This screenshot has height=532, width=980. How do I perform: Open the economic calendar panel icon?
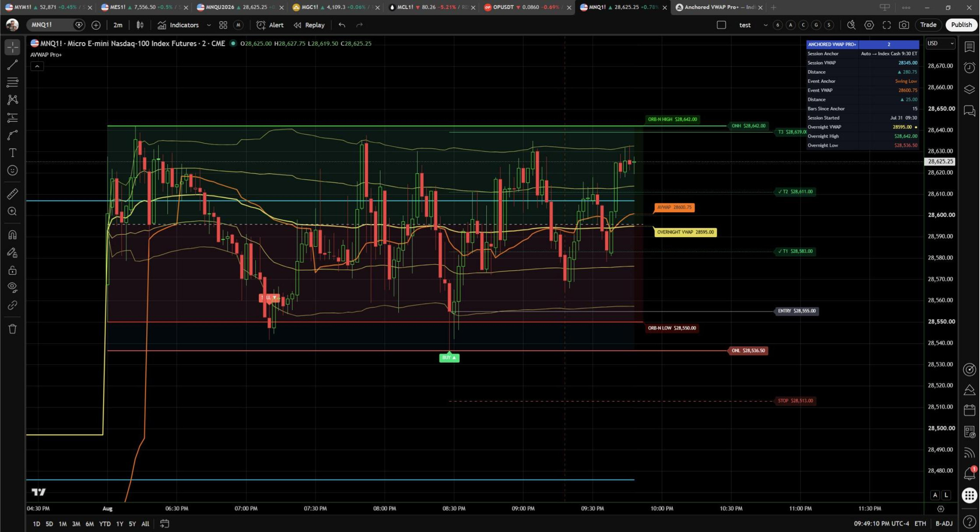(x=969, y=410)
